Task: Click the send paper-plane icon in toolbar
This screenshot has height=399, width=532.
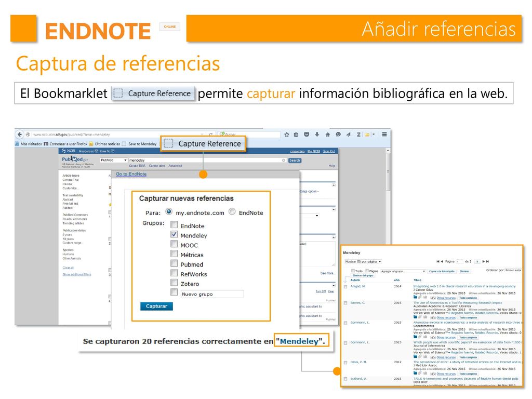Action: pyautogui.click(x=349, y=135)
